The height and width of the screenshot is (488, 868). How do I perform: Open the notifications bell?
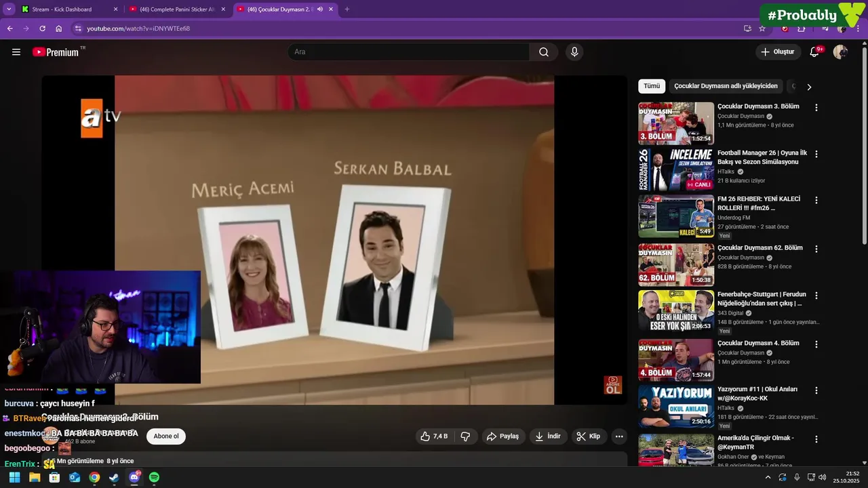tap(815, 52)
